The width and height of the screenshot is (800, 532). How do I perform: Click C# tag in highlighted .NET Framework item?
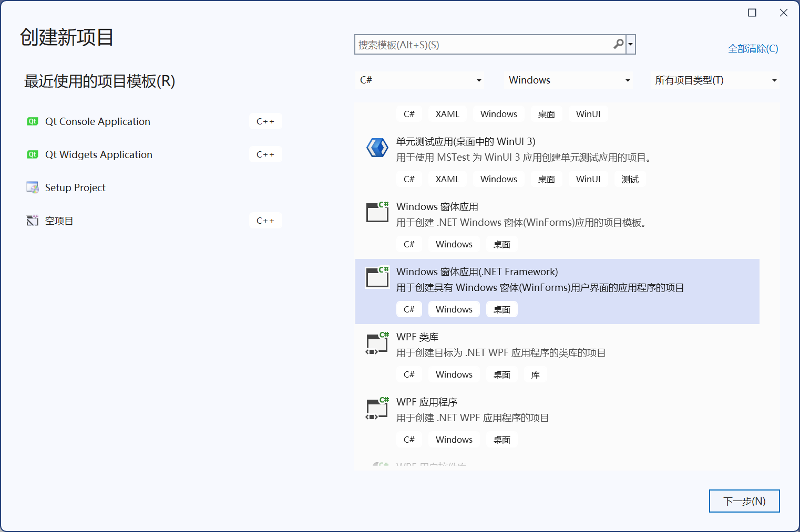click(x=409, y=309)
